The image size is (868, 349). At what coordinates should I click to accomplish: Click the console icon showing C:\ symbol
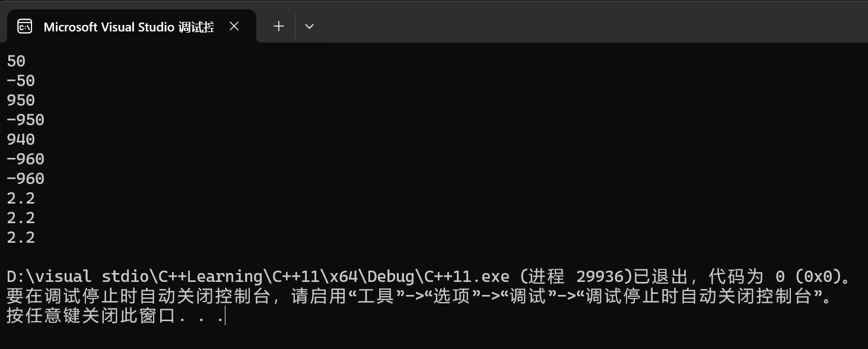(x=24, y=26)
